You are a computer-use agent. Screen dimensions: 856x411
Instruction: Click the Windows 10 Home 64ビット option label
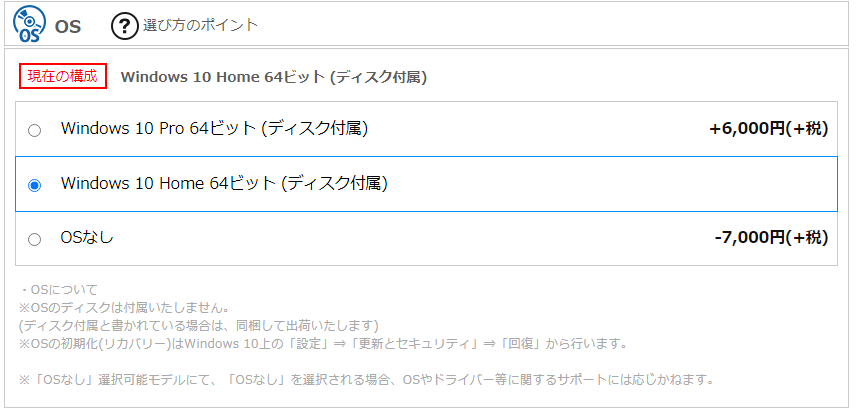pyautogui.click(x=224, y=183)
